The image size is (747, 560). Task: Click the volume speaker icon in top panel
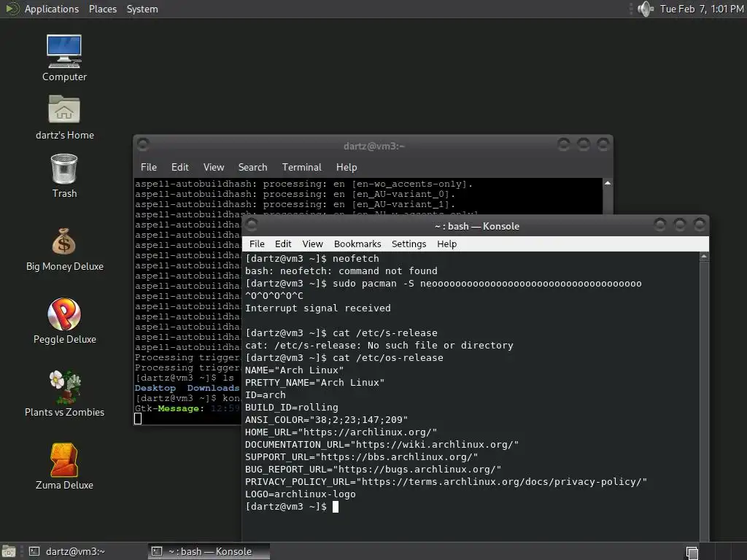(646, 9)
